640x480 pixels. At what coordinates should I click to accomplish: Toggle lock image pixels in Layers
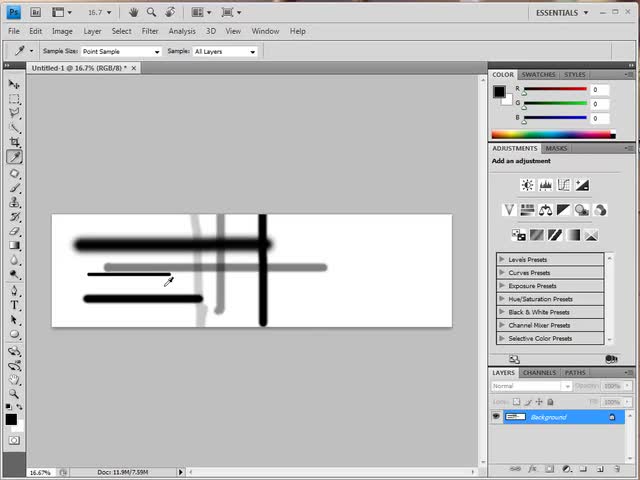point(528,402)
